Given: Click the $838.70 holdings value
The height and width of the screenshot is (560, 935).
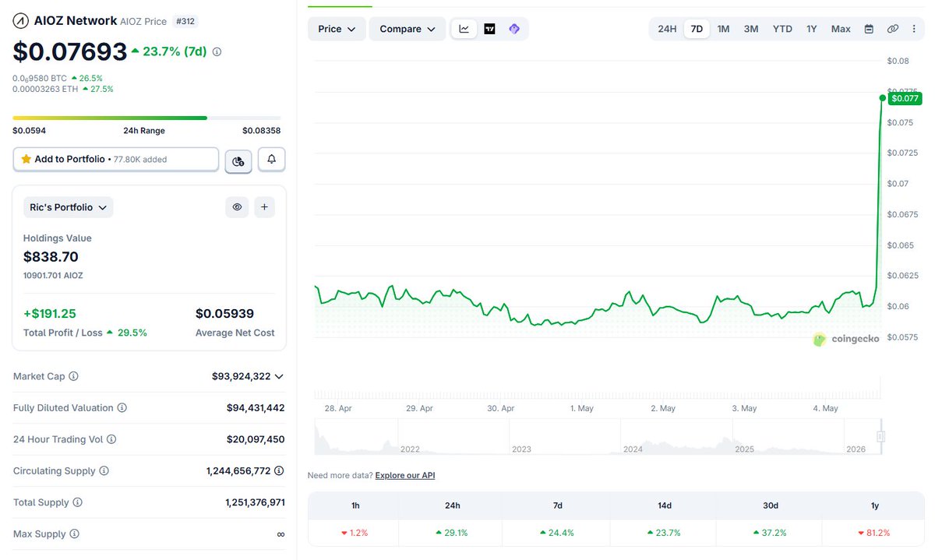Looking at the screenshot, I should click(51, 257).
